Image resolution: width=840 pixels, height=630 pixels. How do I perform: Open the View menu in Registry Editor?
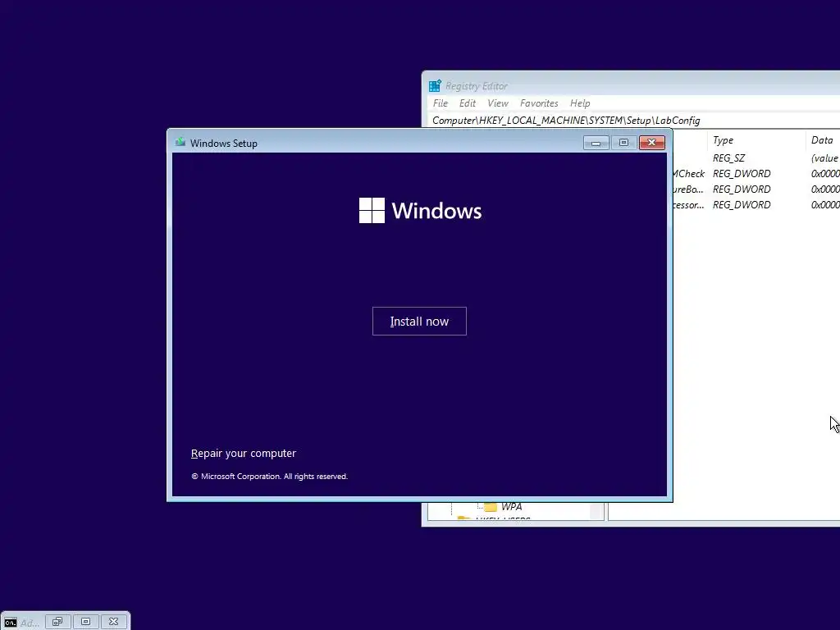tap(498, 103)
